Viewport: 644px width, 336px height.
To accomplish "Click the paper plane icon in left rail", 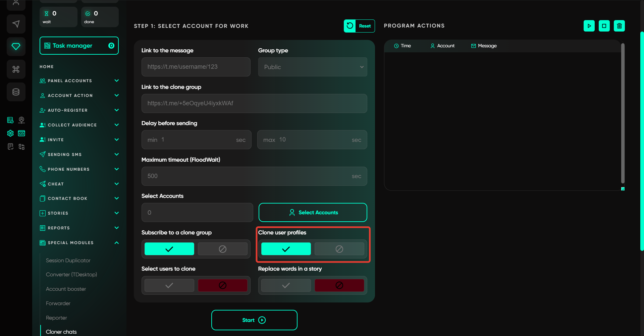I will [x=16, y=24].
